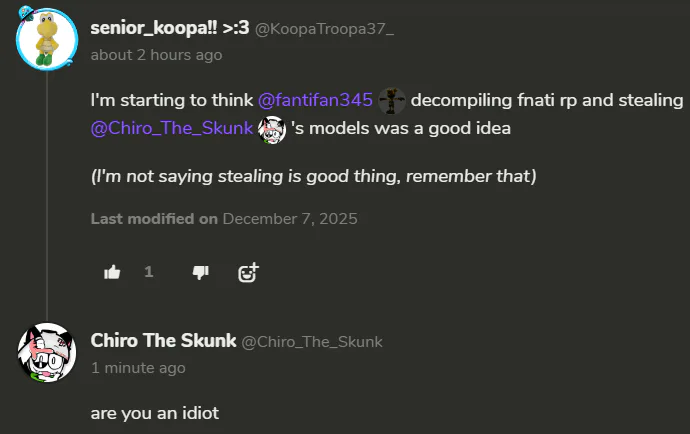This screenshot has height=434, width=690.
Task: Open the @fantifan345 mention link
Action: pos(315,101)
